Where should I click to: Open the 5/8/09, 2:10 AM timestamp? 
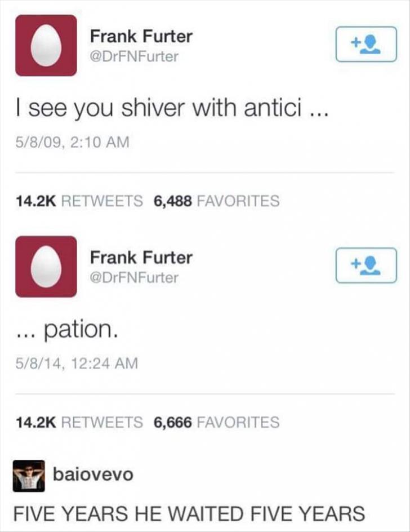point(71,142)
